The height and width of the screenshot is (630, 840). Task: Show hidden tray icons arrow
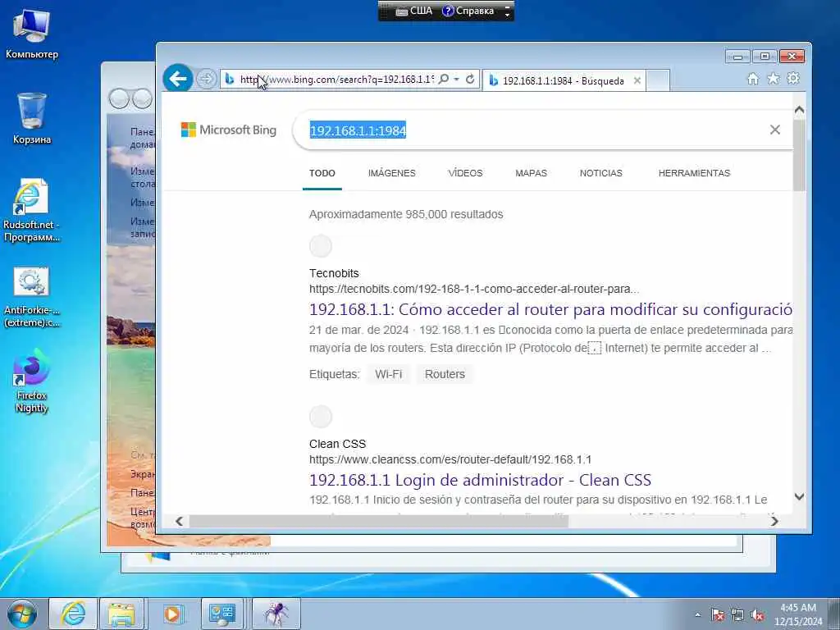pos(697,614)
